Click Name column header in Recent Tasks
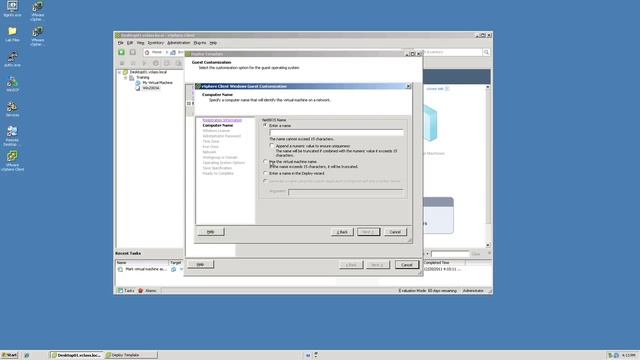The image size is (640, 360). click(x=142, y=263)
